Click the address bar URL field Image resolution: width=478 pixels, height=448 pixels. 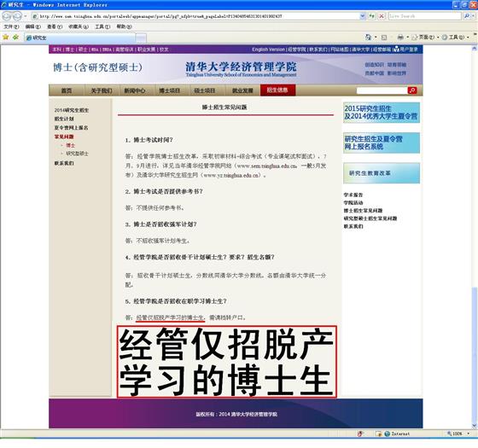[x=195, y=16]
